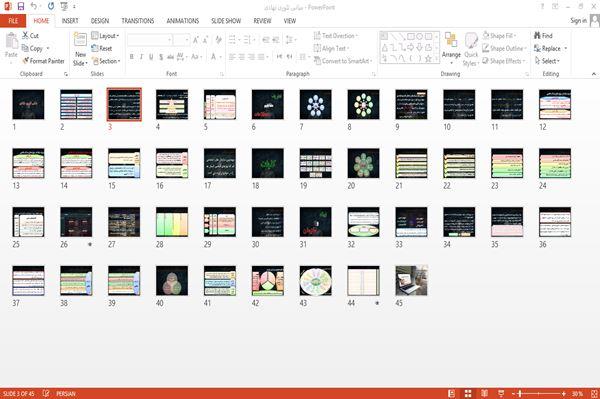Screen dimensions: 600x399
Task: Increase font size with the larger A icon
Action: tap(196, 40)
